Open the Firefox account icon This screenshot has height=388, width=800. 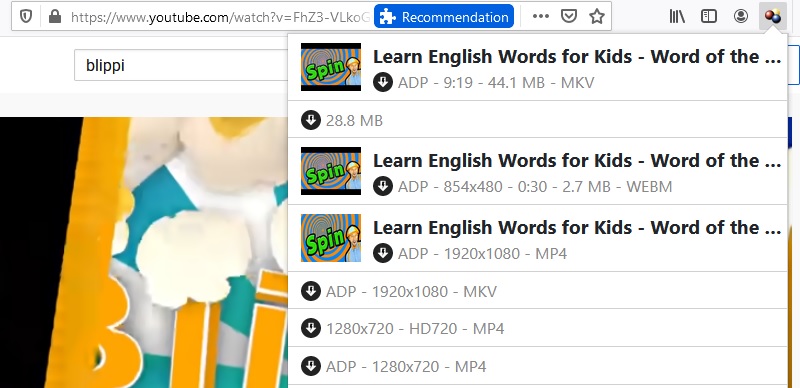pos(740,16)
